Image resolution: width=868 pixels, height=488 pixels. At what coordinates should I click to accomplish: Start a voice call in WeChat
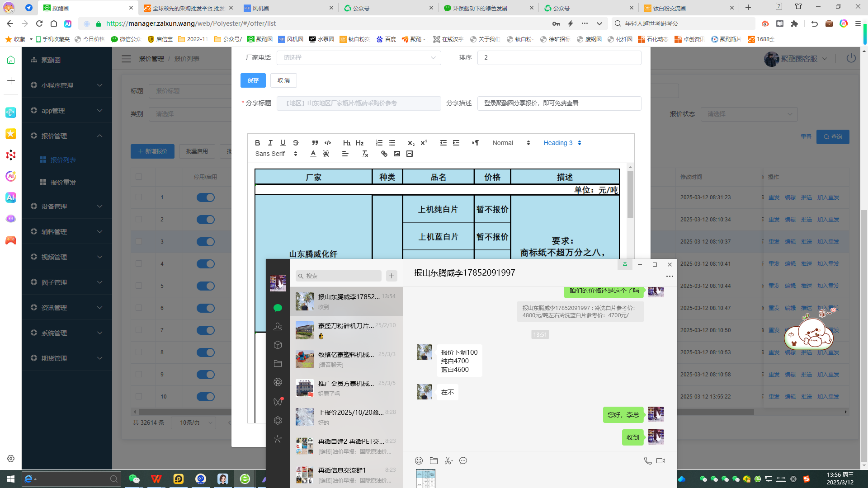coord(647,460)
